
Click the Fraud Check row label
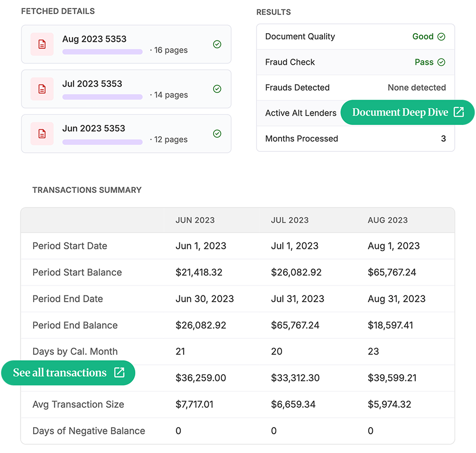[290, 62]
